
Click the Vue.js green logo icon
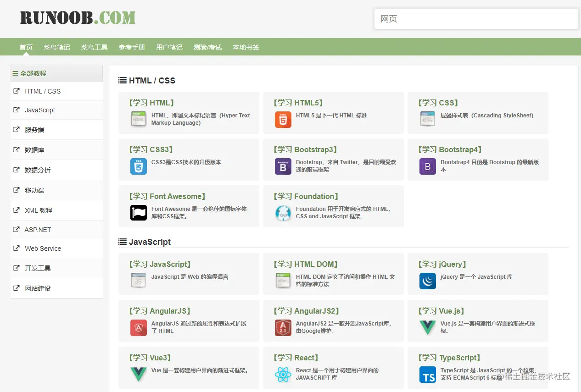(x=428, y=327)
